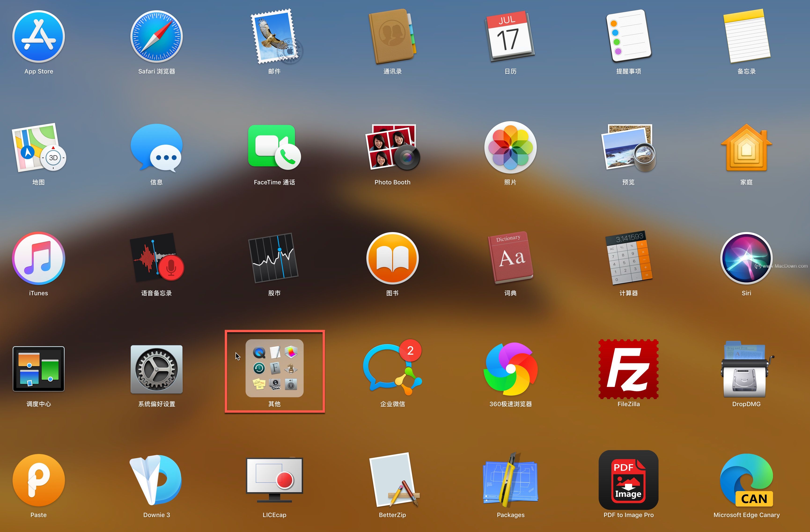Open 图书 Books app
Viewport: 810px width, 532px height.
[x=392, y=258]
